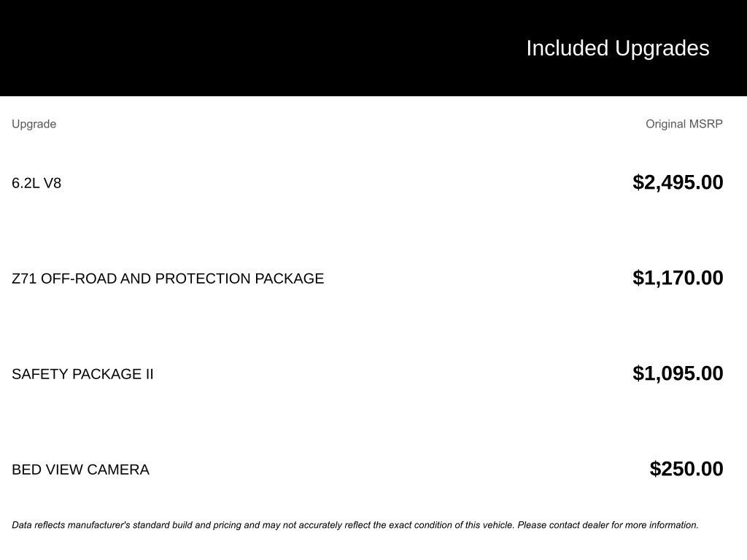Click the $1,095.00 price
This screenshot has height=560, width=747.
coord(678,373)
